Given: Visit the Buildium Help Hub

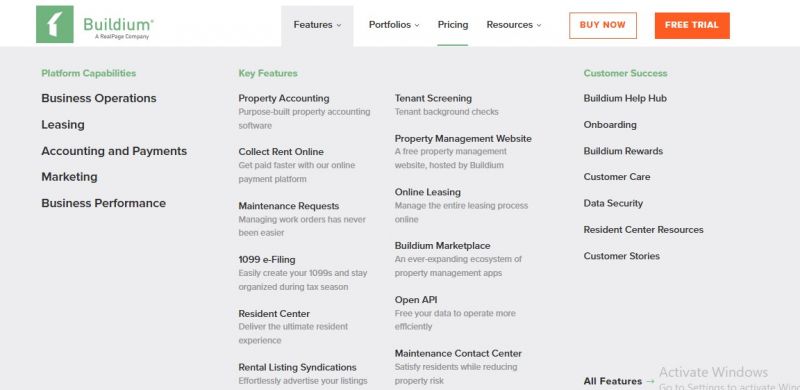Looking at the screenshot, I should point(625,98).
